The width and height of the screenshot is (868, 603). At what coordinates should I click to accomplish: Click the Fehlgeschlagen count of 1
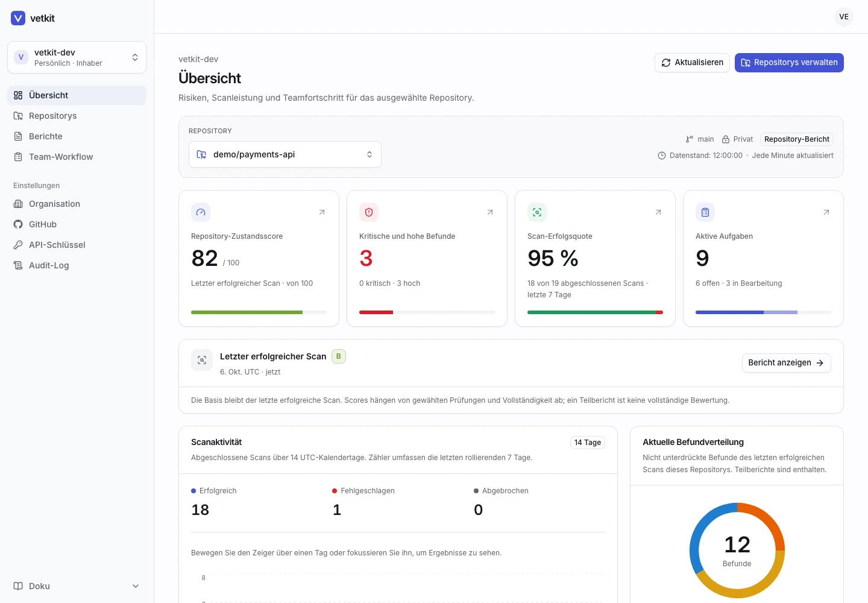[x=337, y=510]
